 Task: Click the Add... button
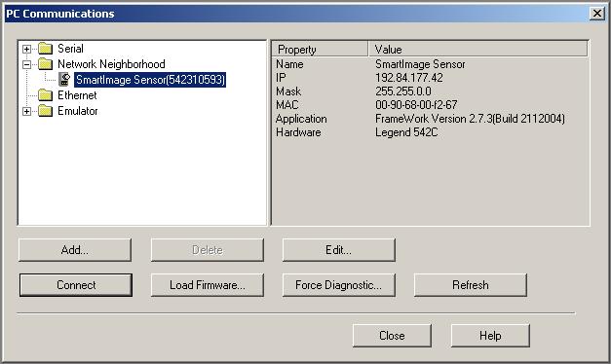pos(75,250)
